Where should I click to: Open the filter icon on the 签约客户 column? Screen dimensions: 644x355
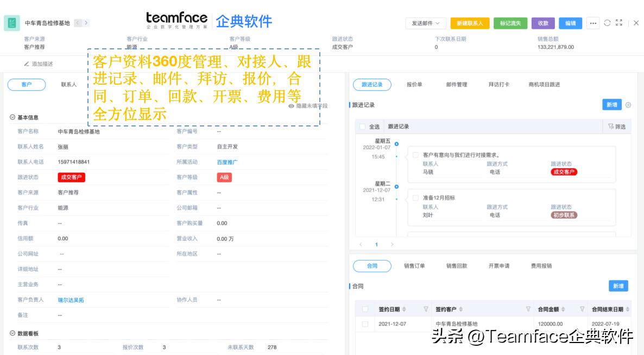pos(527,309)
